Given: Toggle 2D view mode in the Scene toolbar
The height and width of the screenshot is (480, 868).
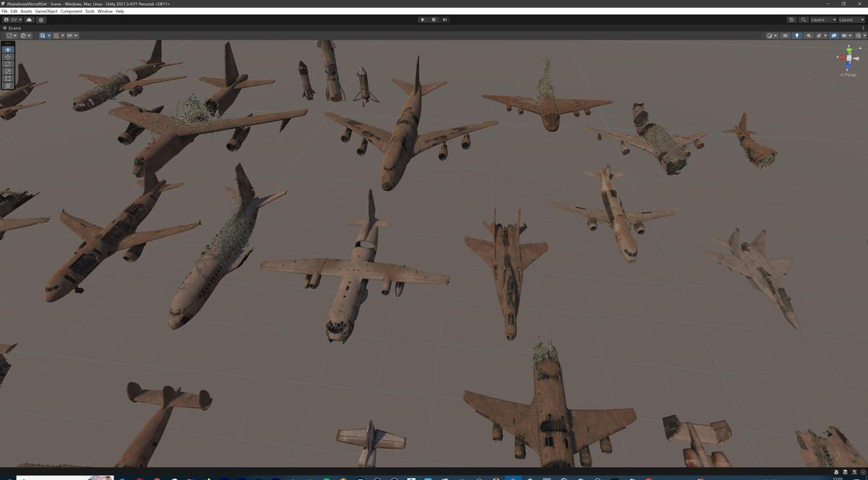Looking at the screenshot, I should point(785,35).
